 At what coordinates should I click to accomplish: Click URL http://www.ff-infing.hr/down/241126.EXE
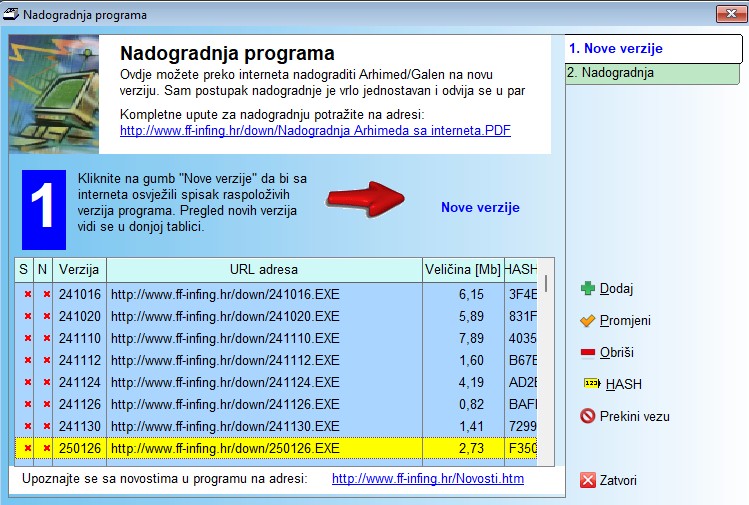(x=225, y=404)
